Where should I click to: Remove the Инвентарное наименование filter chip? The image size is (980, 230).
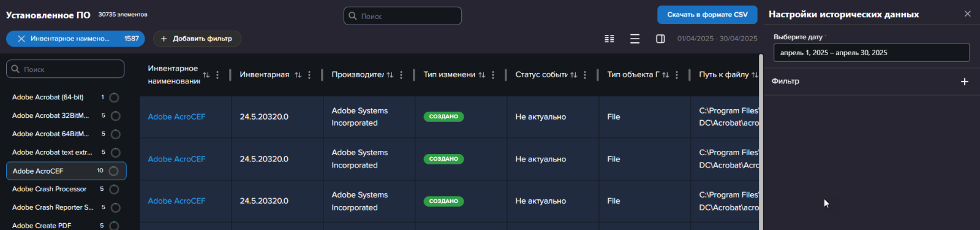point(21,39)
